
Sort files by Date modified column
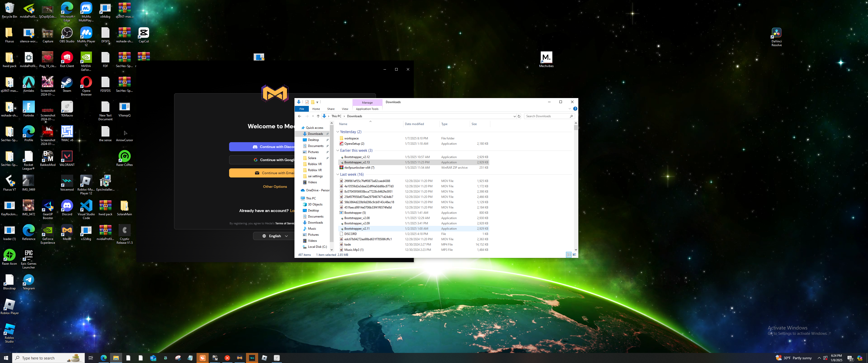click(414, 124)
